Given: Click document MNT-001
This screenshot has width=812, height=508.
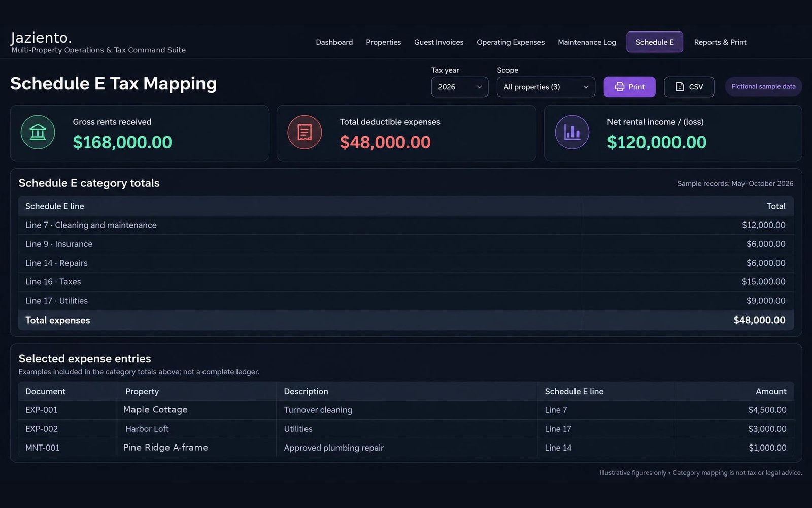Looking at the screenshot, I should (43, 448).
